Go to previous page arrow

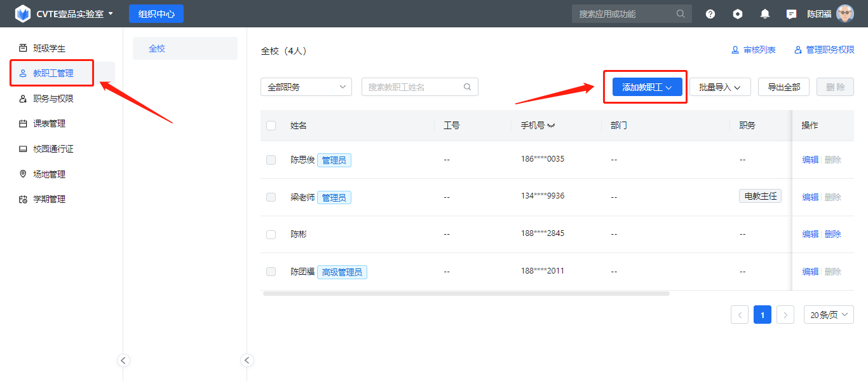coord(740,314)
